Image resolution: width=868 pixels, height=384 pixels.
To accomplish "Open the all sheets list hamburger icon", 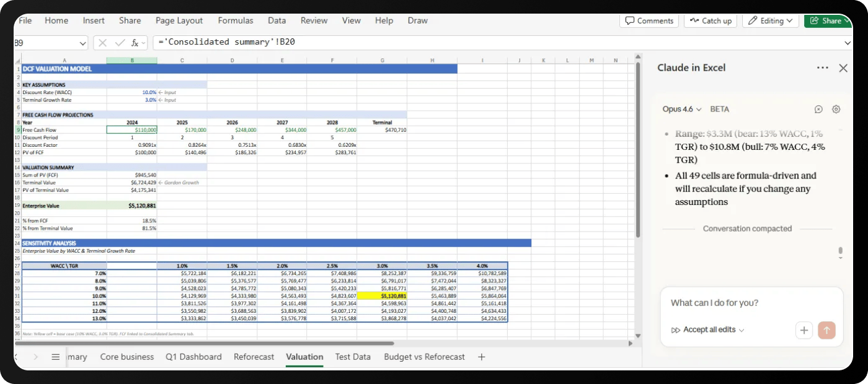I will pyautogui.click(x=55, y=357).
